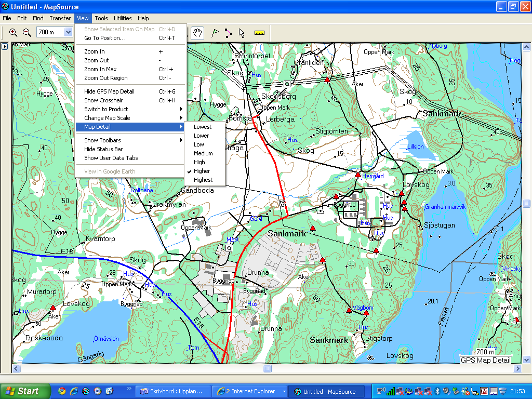Select the Route tool icon
The height and width of the screenshot is (399, 532).
(x=229, y=33)
